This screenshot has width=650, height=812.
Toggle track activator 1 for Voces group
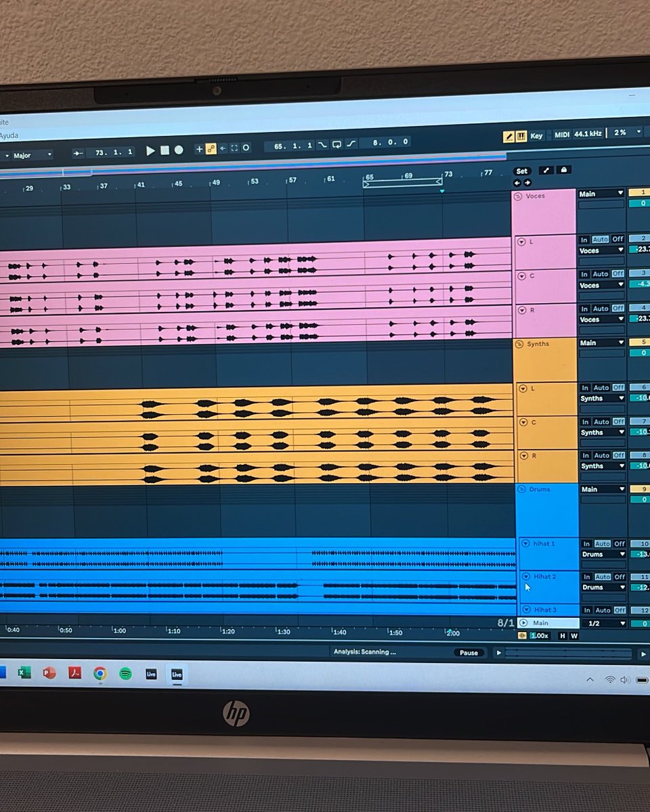(639, 193)
